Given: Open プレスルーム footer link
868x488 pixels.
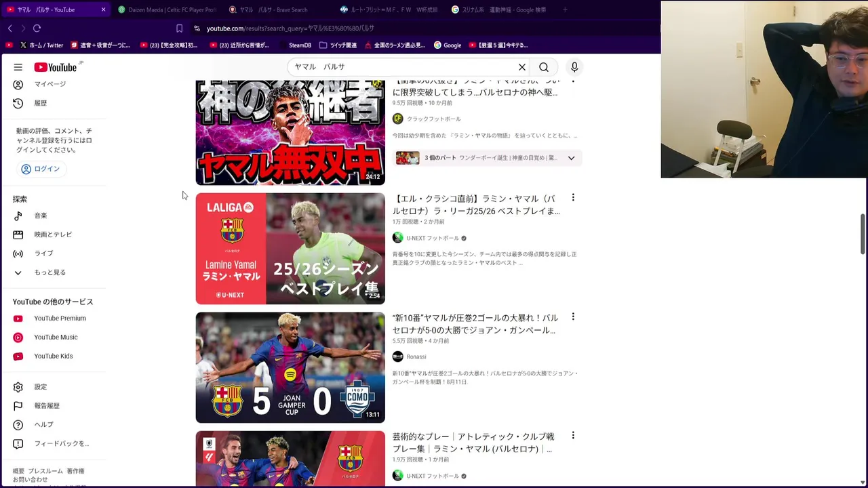Looking at the screenshot, I should click(x=45, y=471).
